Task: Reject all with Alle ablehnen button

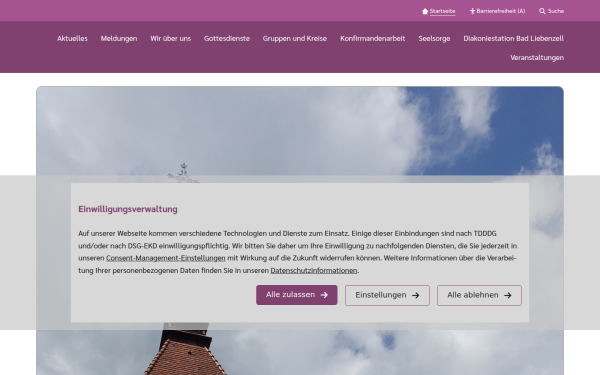Action: click(x=479, y=295)
